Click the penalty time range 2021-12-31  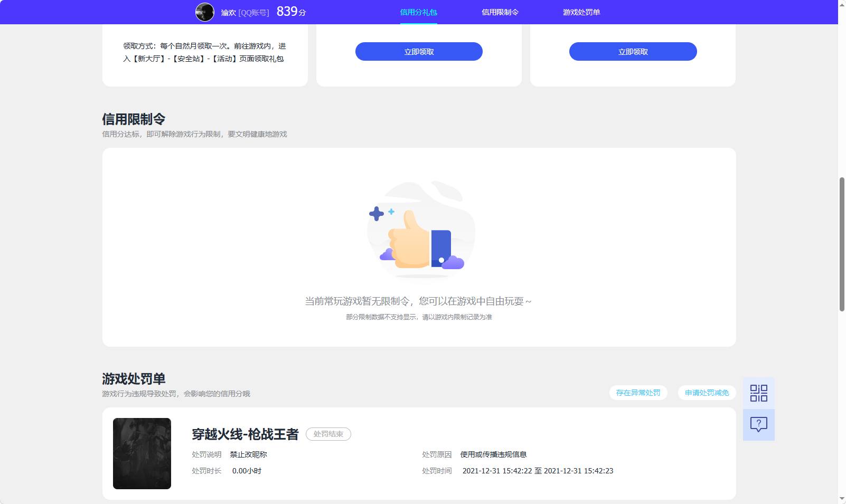[x=538, y=471]
